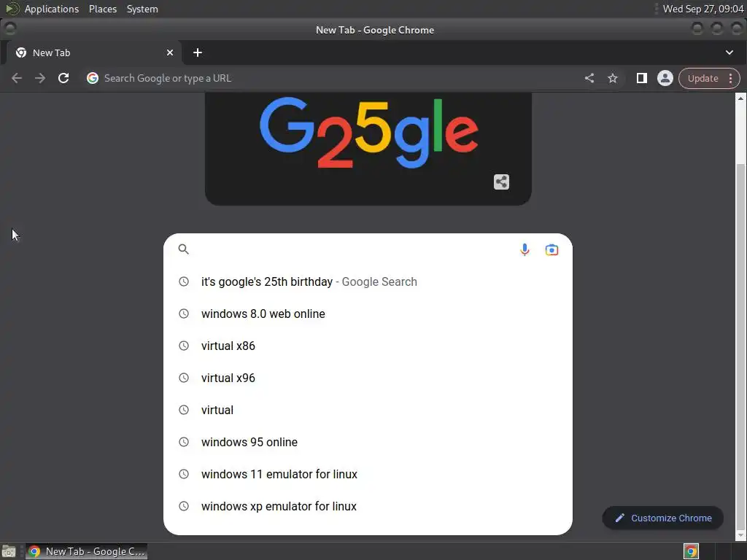Click the show desktop icon in taskbar
747x560 pixels.
(9, 551)
